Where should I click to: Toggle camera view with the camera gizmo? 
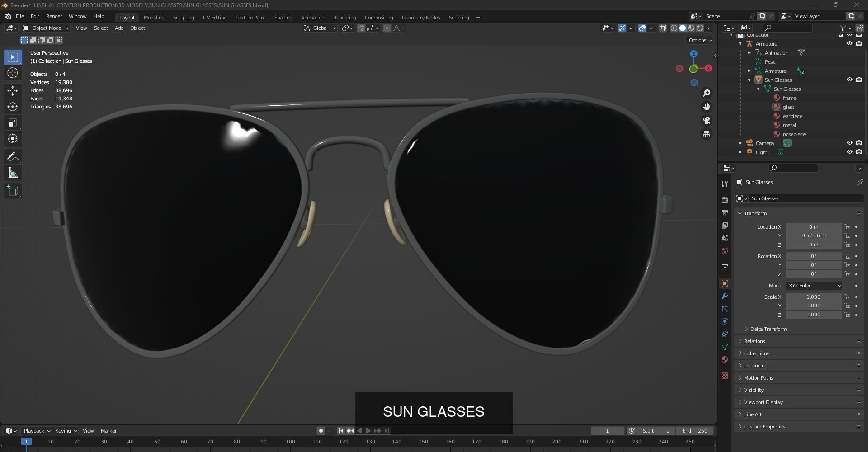(x=707, y=120)
